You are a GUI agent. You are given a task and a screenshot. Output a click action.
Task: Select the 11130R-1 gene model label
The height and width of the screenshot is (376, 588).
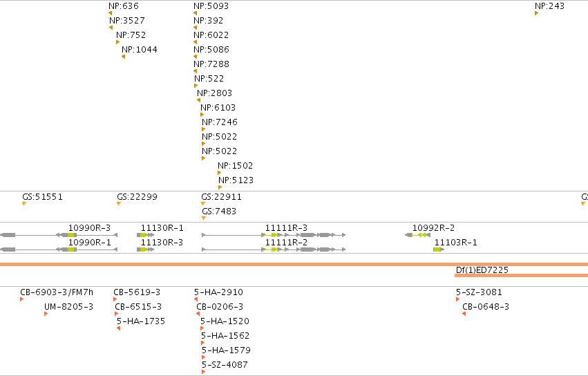point(162,228)
